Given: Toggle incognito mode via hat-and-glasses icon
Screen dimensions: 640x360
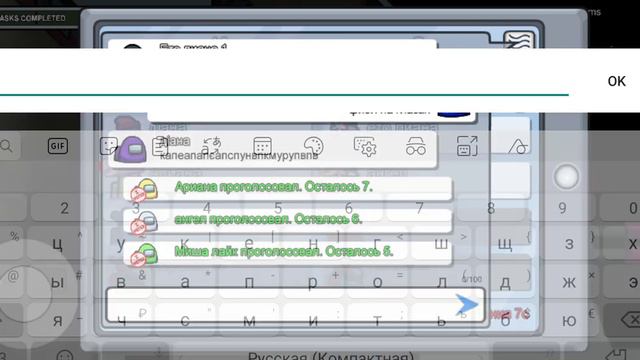Looking at the screenshot, I should pyautogui.click(x=416, y=146).
